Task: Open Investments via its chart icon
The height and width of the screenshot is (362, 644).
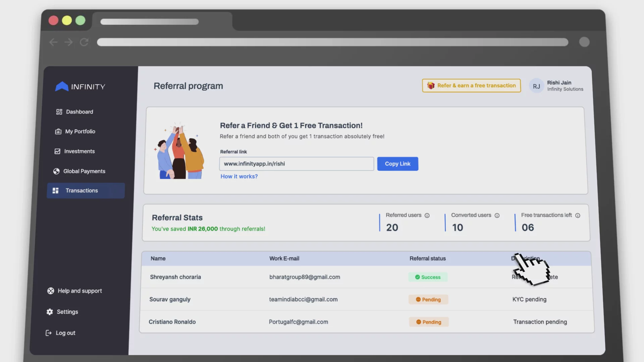Action: (57, 151)
